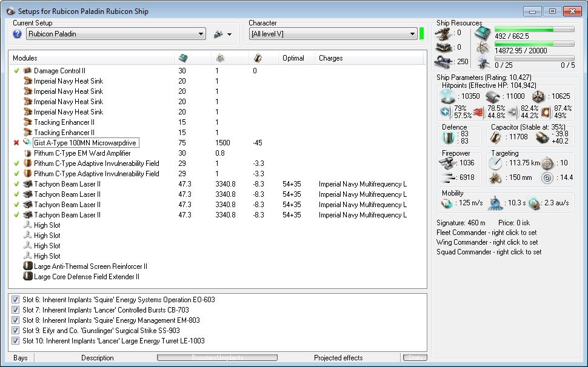The height and width of the screenshot is (367, 588).
Task: Click the launcher hardpoints icon in Ship Resources
Action: click(443, 48)
